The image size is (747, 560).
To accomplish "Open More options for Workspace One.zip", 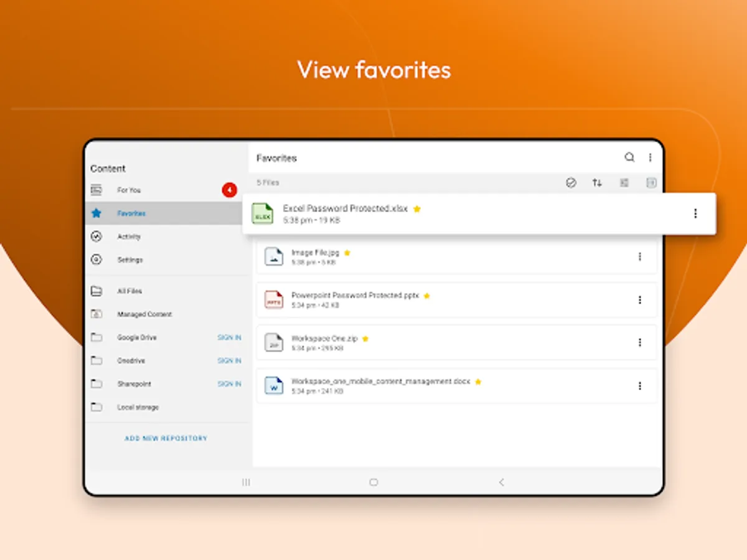I will pyautogui.click(x=639, y=342).
